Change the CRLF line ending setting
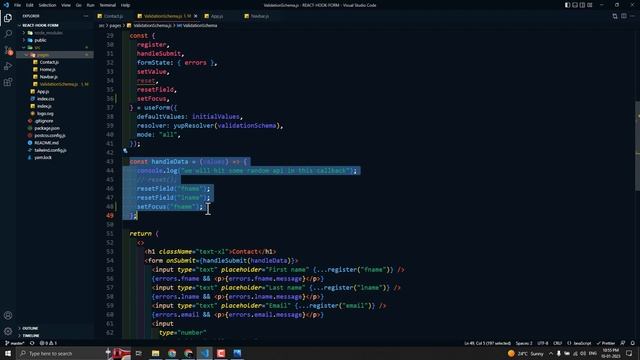640x360 pixels. (x=558, y=343)
